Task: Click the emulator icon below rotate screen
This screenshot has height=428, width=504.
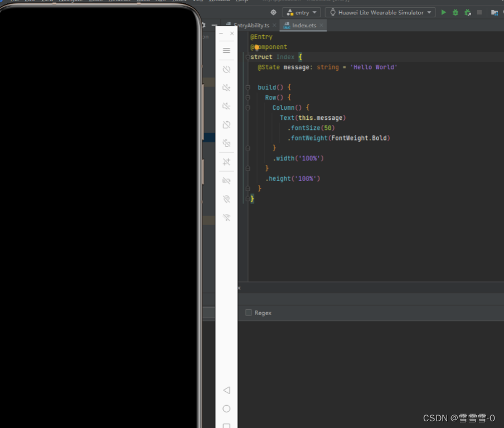Action: click(226, 143)
